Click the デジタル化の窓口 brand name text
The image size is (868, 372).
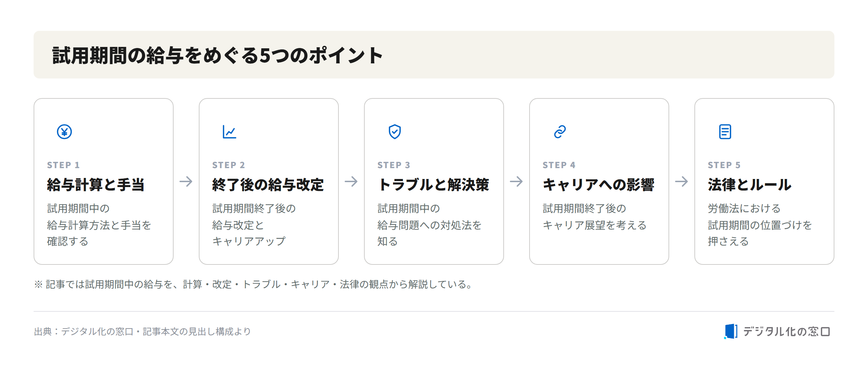click(x=786, y=331)
